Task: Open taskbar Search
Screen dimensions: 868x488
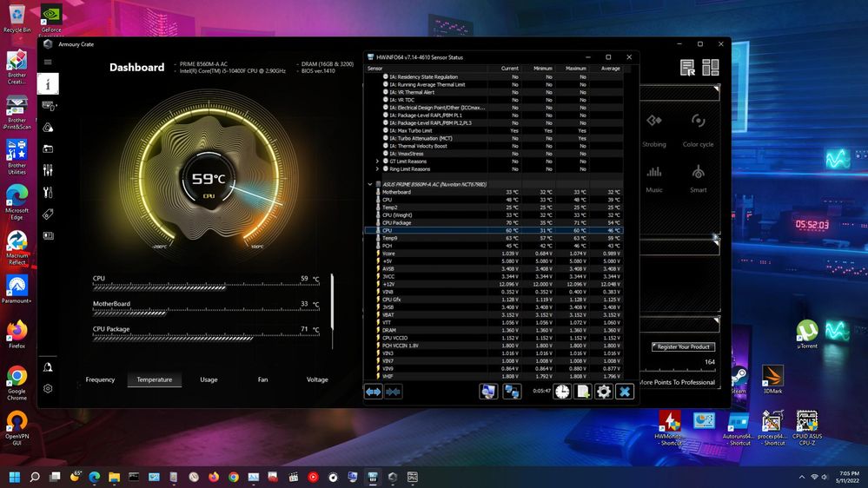Action: 35,477
